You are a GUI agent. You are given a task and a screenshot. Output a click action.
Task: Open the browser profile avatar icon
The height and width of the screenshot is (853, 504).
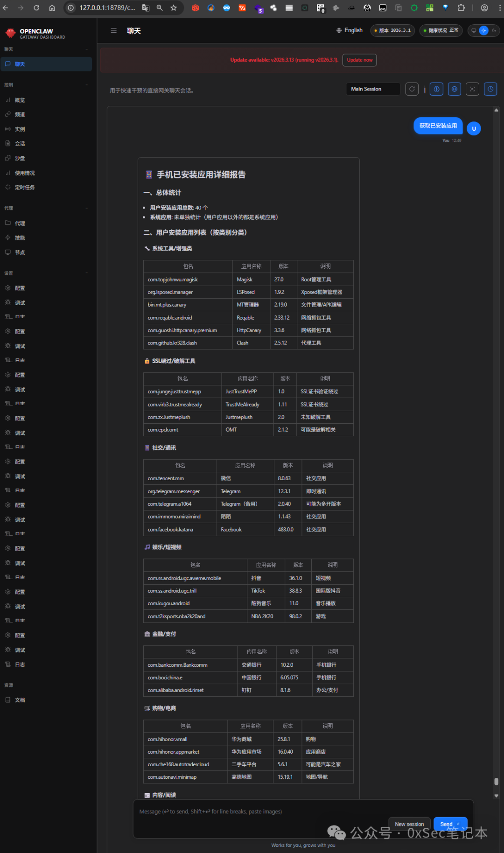click(x=484, y=7)
